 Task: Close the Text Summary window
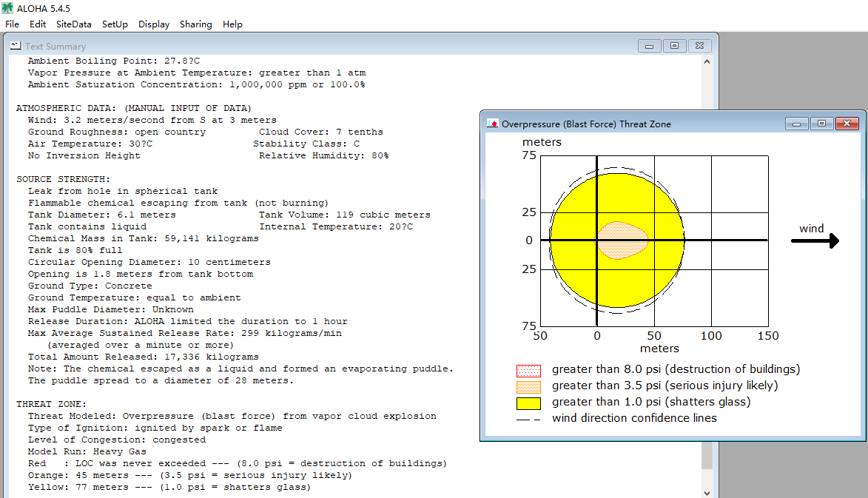[700, 46]
